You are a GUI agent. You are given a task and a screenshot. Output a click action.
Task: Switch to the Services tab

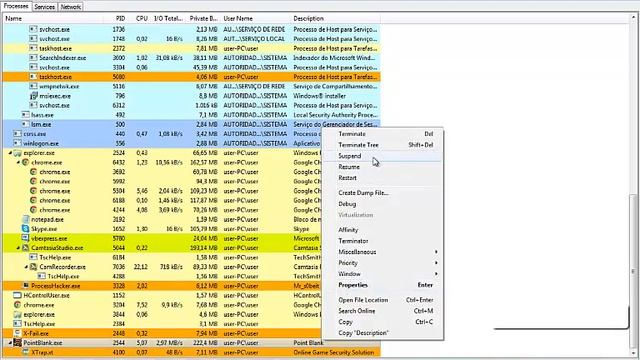tap(44, 7)
